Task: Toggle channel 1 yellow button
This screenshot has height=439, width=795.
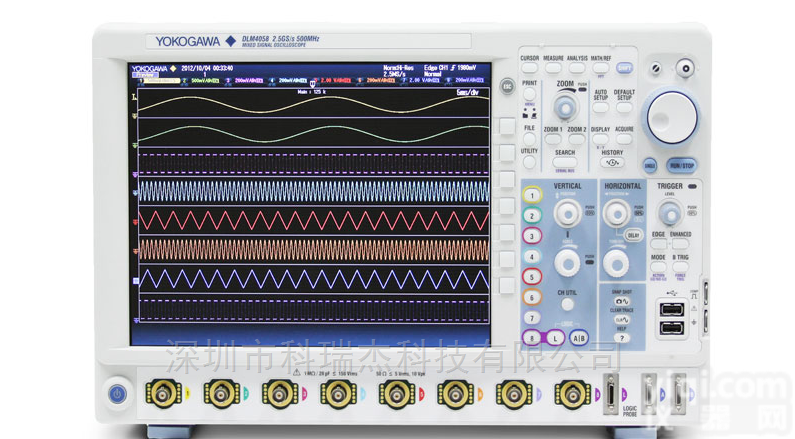Action: point(533,195)
